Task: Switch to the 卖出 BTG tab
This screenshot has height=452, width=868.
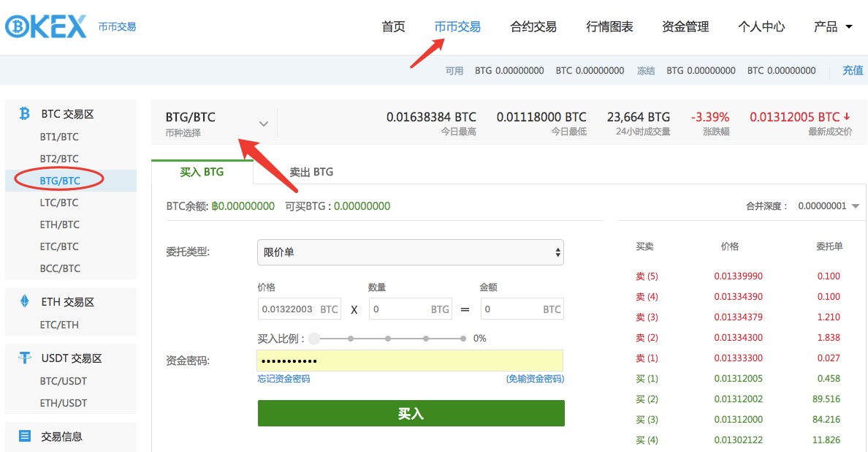Action: 312,172
